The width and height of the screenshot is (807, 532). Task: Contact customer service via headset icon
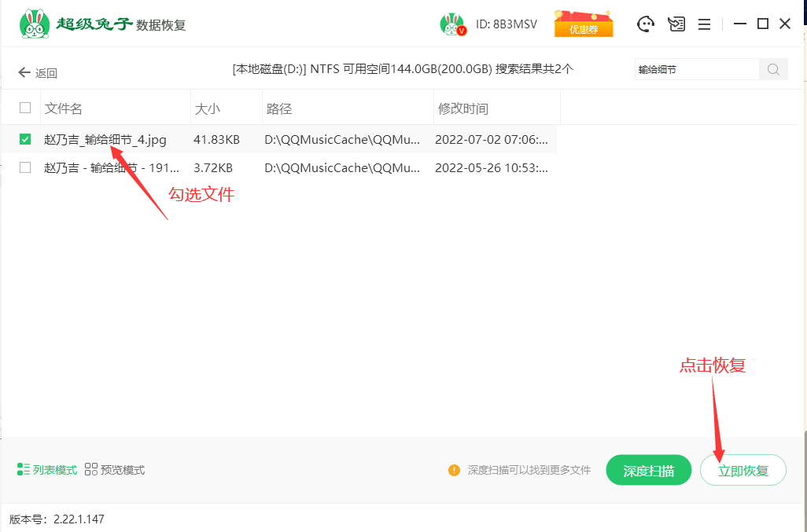click(x=646, y=24)
